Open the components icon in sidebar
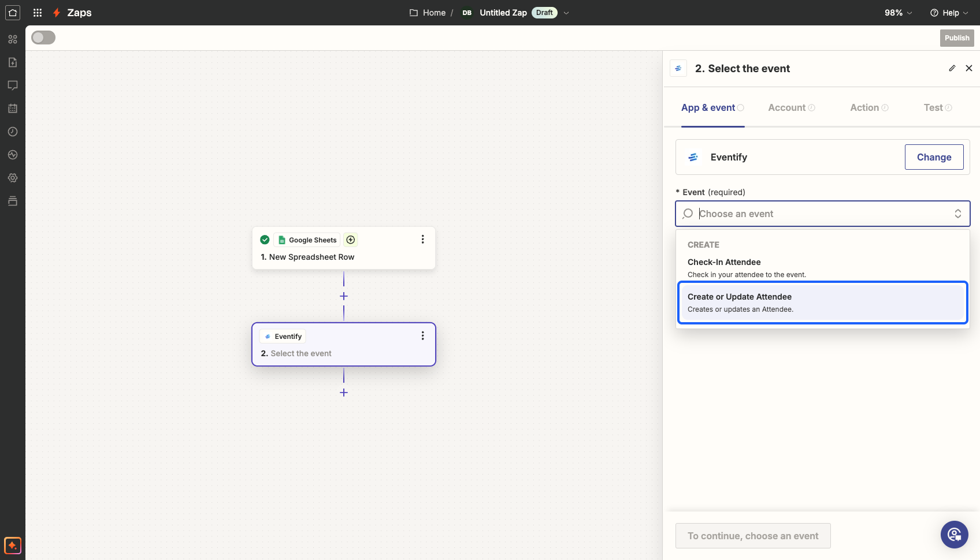Viewport: 980px width, 560px height. pyautogui.click(x=13, y=39)
